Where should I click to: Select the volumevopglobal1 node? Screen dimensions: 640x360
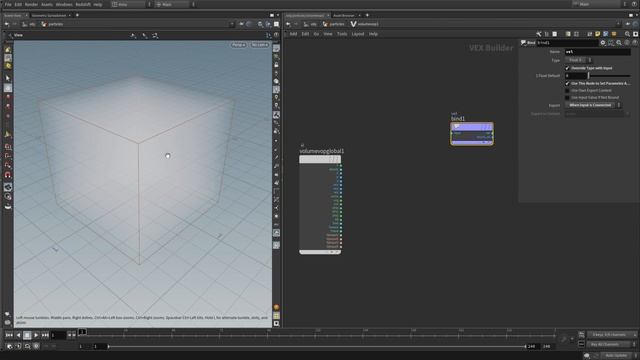(320, 204)
